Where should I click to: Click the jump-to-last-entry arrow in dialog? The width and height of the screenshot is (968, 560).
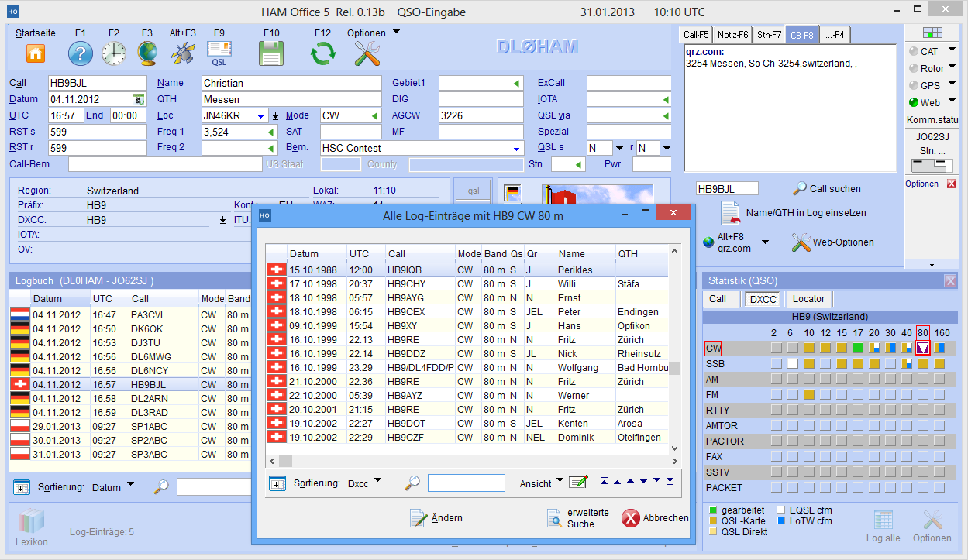click(x=670, y=482)
